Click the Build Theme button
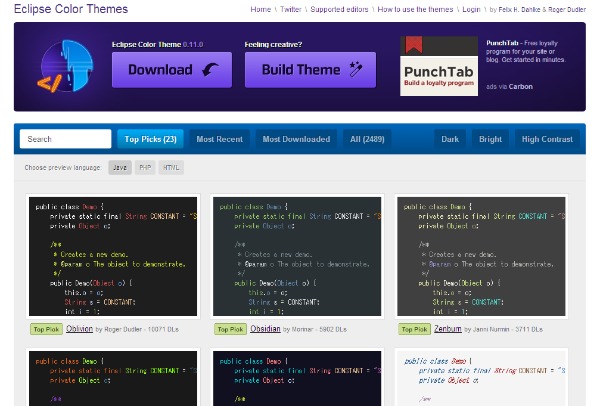The height and width of the screenshot is (406, 600). (x=310, y=70)
